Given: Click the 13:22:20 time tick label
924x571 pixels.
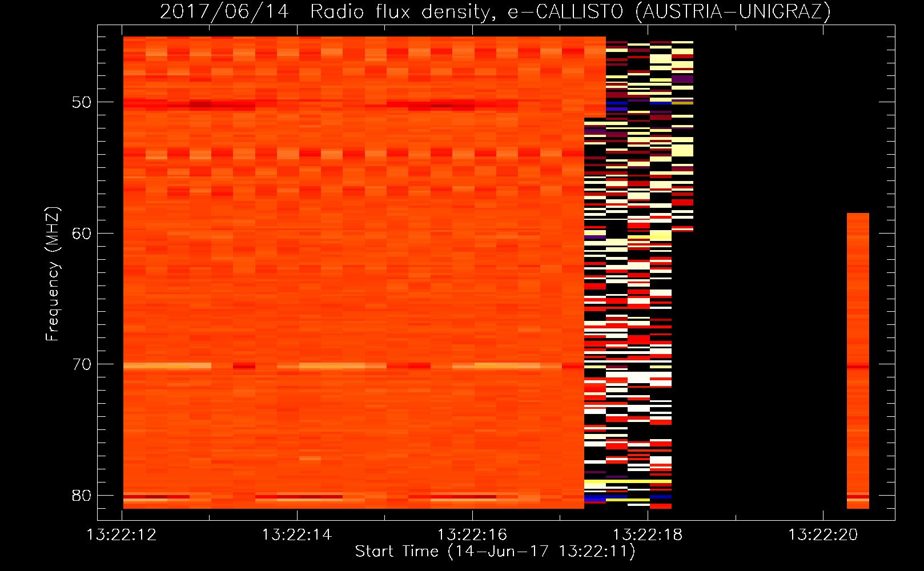Looking at the screenshot, I should click(823, 535).
